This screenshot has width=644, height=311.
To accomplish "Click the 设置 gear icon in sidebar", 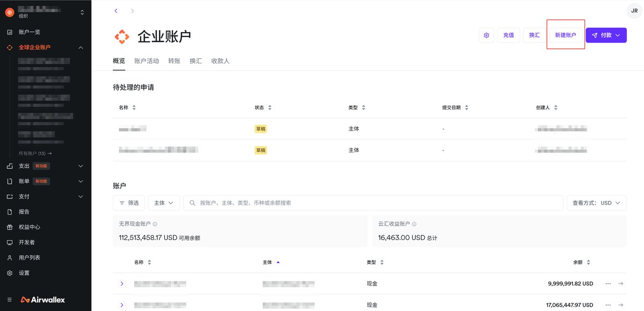I will (10, 273).
